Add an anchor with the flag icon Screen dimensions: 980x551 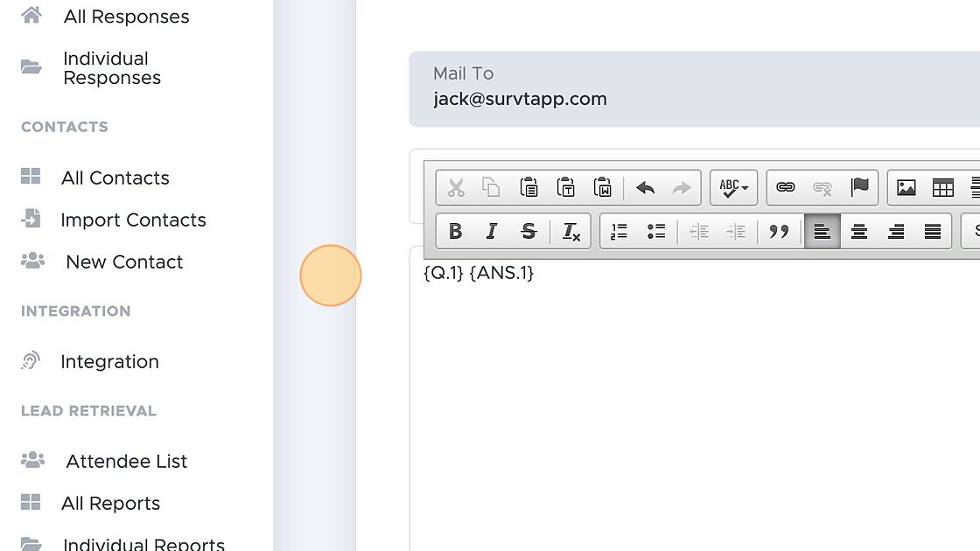coord(859,187)
